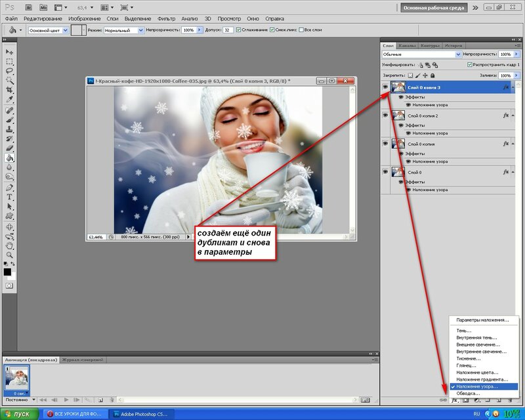Toggle Распространить кадр 1 checkbox
The height and width of the screenshot is (420, 525).
[470, 65]
